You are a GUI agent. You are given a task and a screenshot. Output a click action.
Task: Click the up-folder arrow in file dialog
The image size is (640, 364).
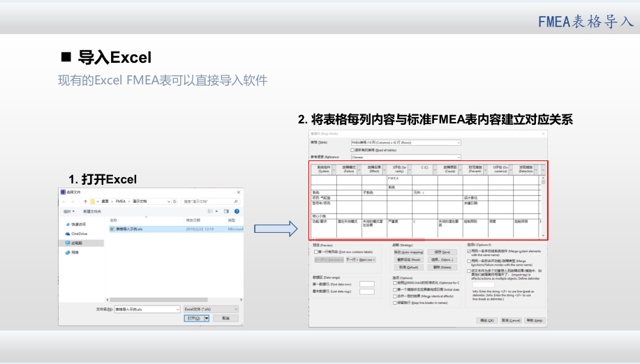[84, 201]
